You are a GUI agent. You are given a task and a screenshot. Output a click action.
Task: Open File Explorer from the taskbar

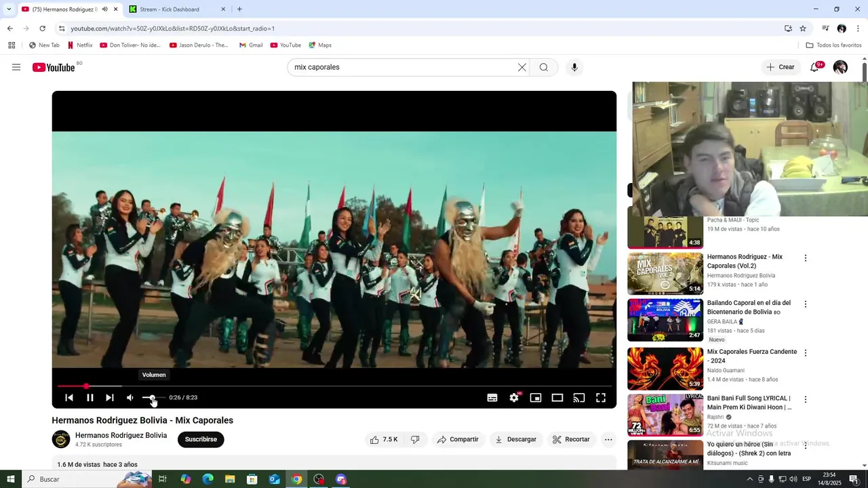[230, 479]
